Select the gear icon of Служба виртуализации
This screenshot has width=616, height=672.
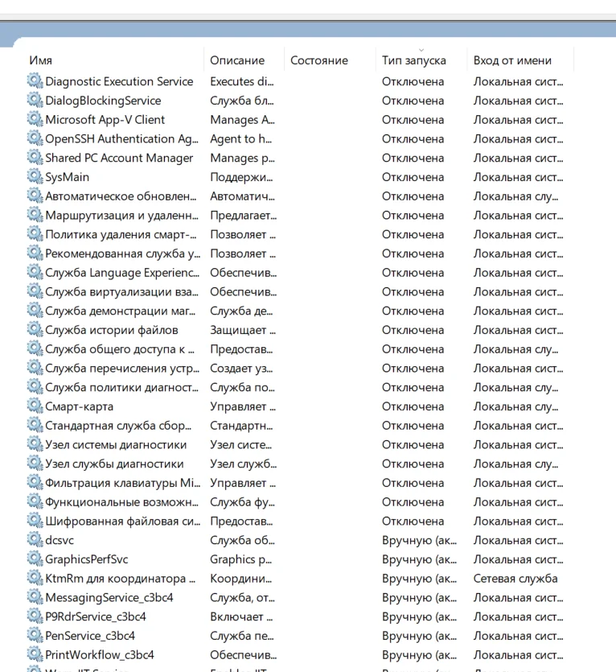coord(35,291)
